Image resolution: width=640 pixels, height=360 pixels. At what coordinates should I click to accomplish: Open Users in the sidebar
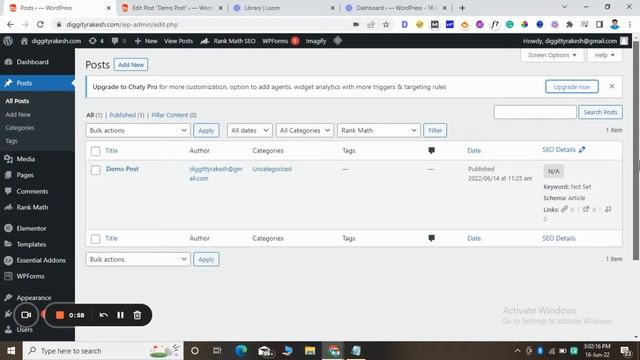point(24,329)
